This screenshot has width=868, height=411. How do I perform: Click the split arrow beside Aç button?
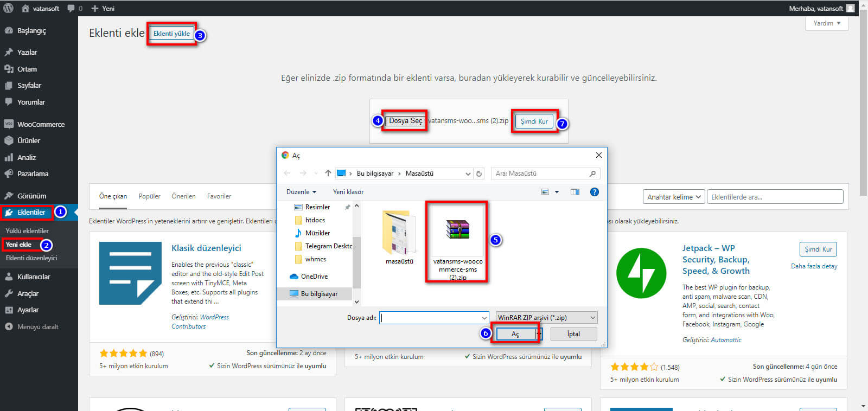tap(539, 334)
